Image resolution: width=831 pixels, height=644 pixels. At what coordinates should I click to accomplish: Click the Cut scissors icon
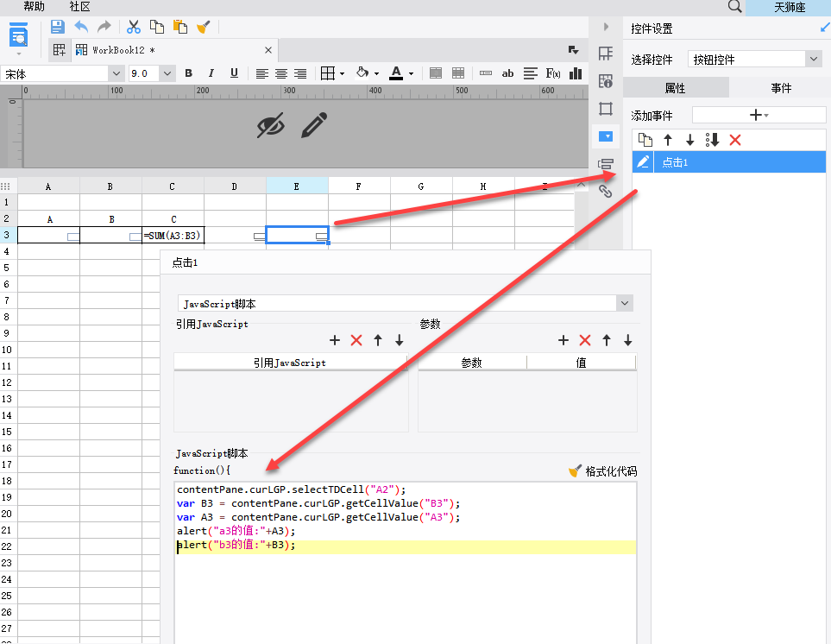coord(134,27)
